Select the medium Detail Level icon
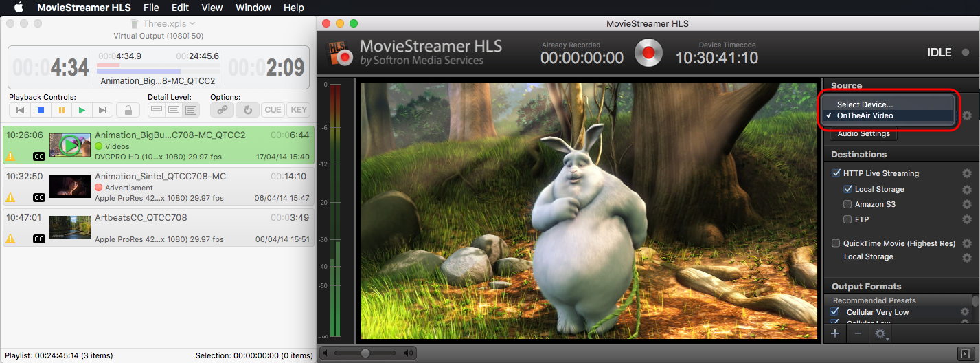 click(x=174, y=110)
